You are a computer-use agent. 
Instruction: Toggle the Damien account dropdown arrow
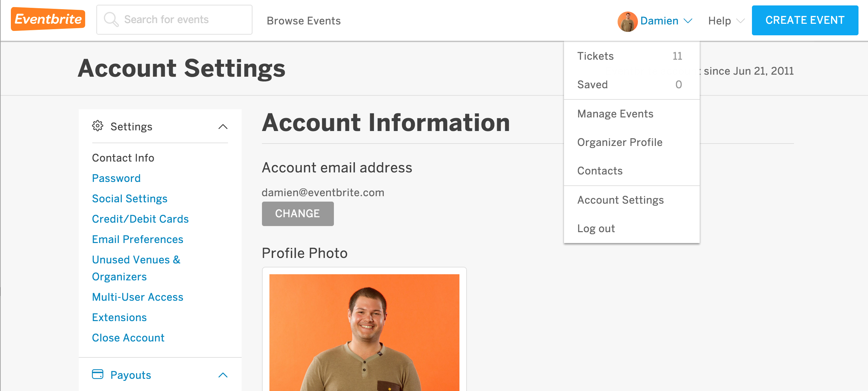click(x=688, y=21)
